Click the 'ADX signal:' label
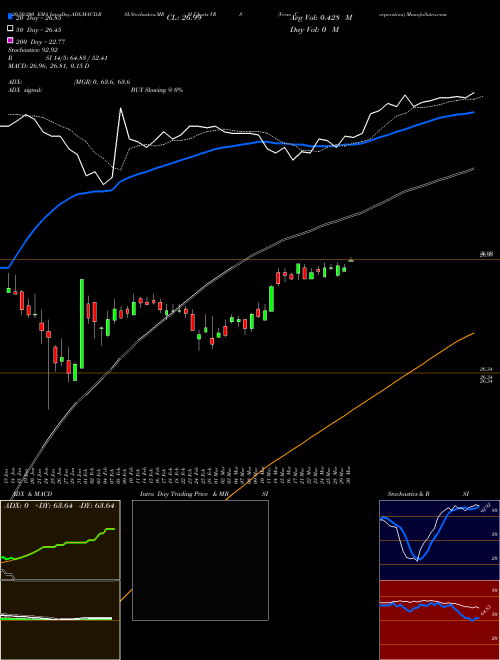This screenshot has width=500, height=660. click(24, 90)
